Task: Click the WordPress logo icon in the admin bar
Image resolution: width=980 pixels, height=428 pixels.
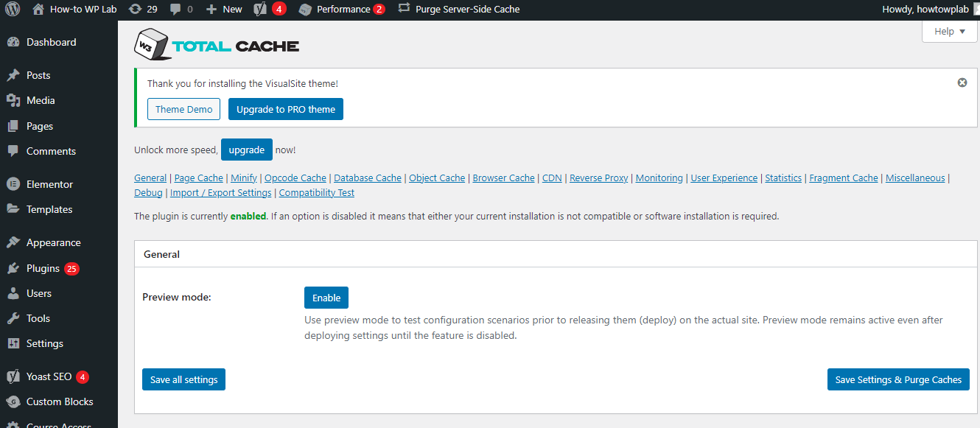Action: 12,10
